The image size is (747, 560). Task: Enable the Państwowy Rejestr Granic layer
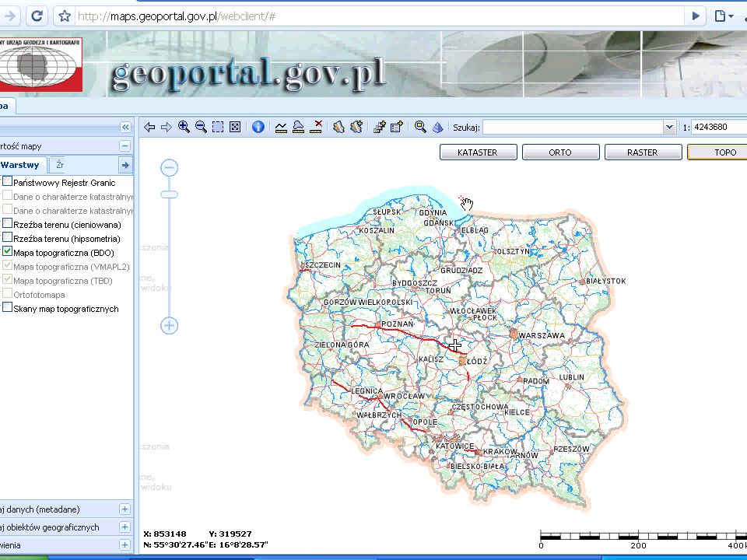coord(7,181)
